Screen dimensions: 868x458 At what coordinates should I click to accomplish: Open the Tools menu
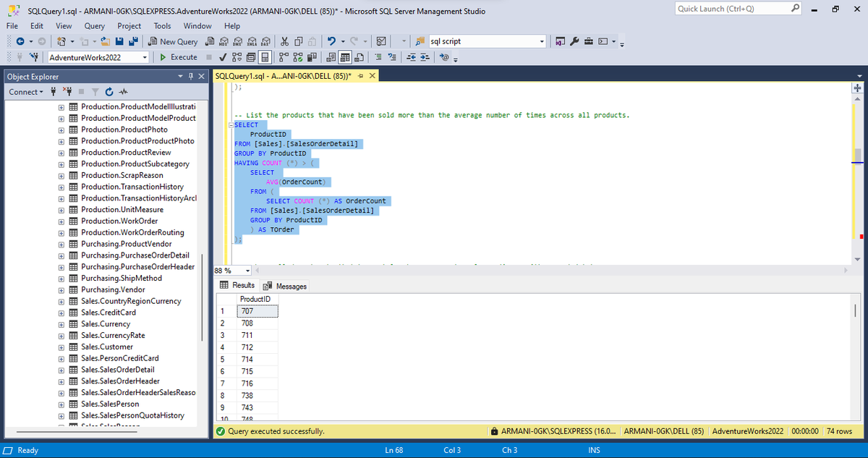coord(162,25)
